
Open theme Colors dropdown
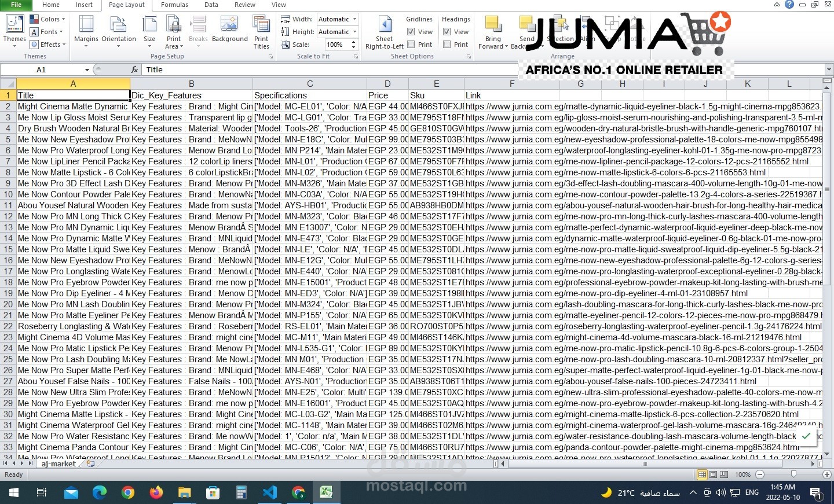(47, 19)
